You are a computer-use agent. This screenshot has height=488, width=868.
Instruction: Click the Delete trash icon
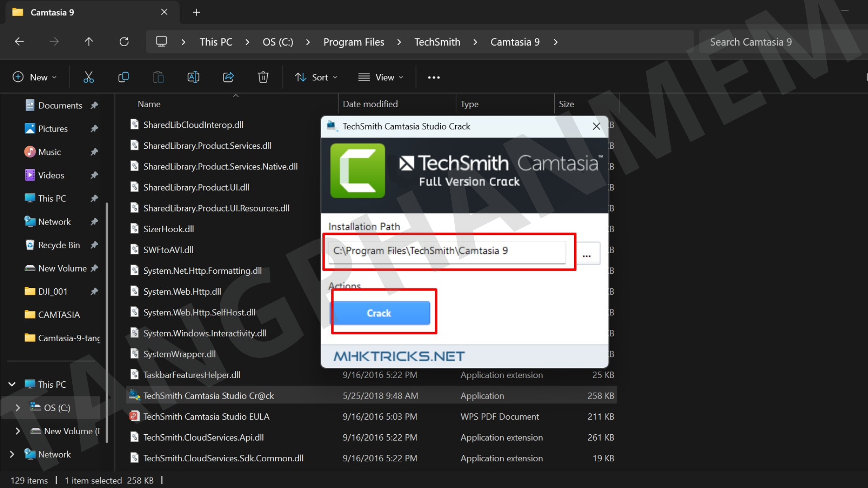(263, 77)
